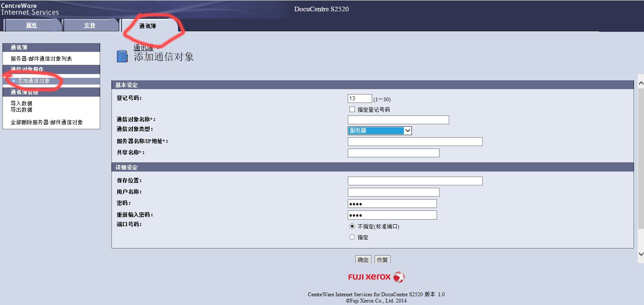Click the (1~30) range hint text
The width and height of the screenshot is (644, 305).
382,100
